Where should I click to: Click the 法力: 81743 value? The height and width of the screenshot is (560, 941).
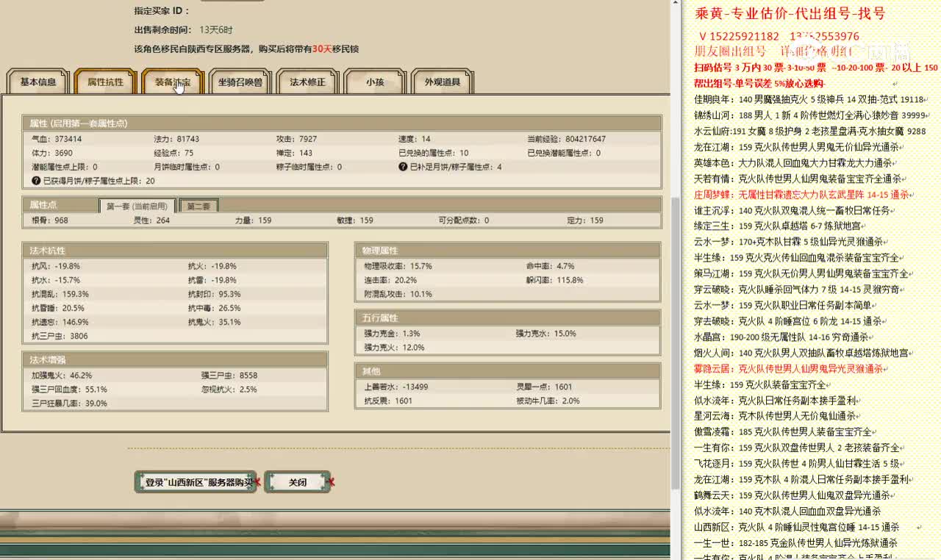click(x=176, y=139)
